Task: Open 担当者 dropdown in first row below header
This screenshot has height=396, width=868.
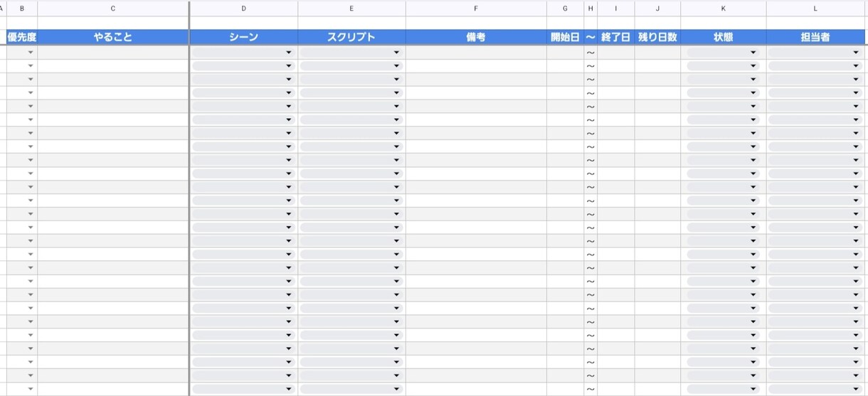Action: point(856,53)
